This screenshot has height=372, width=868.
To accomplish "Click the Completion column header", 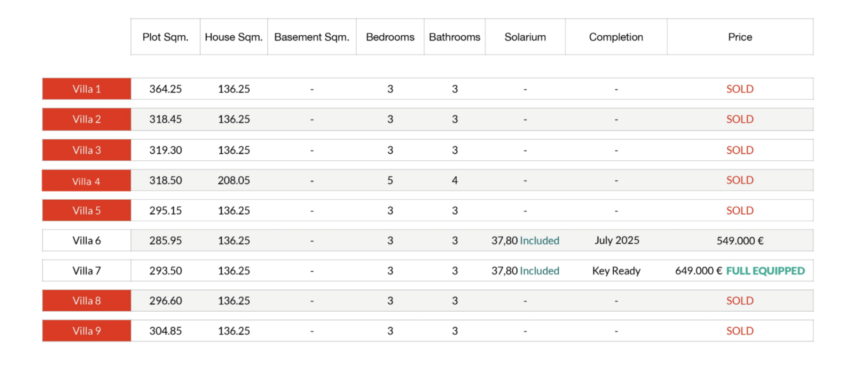I will (x=616, y=37).
